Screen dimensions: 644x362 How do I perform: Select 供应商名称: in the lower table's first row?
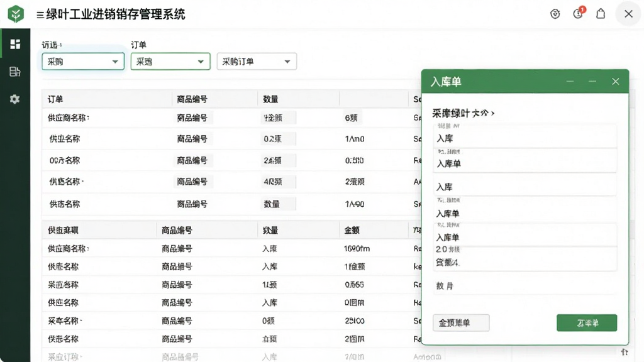pos(68,249)
